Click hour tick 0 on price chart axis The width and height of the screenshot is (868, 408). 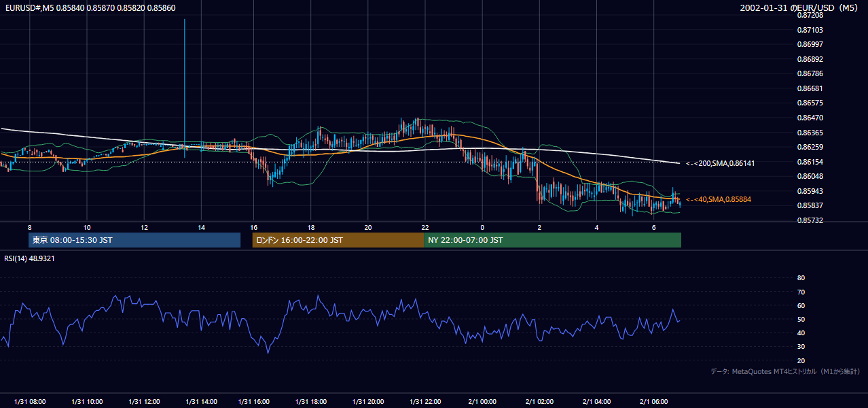click(x=482, y=227)
